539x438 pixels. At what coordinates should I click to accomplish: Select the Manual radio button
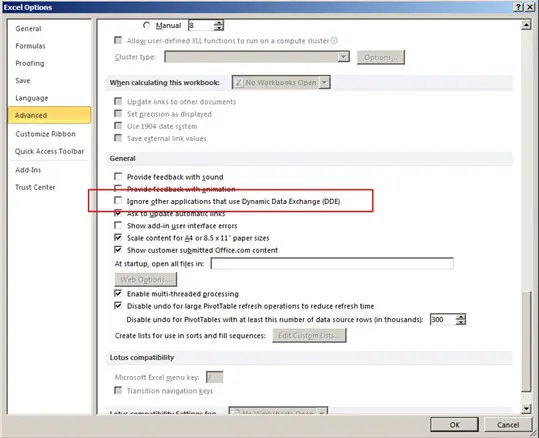(x=147, y=25)
